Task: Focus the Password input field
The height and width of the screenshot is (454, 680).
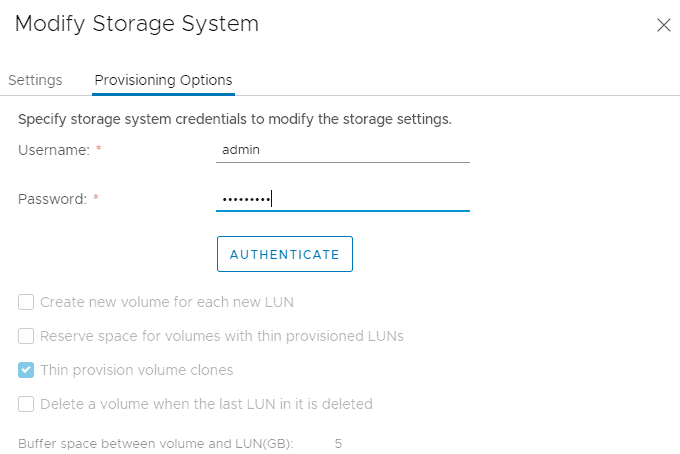Action: pyautogui.click(x=343, y=199)
